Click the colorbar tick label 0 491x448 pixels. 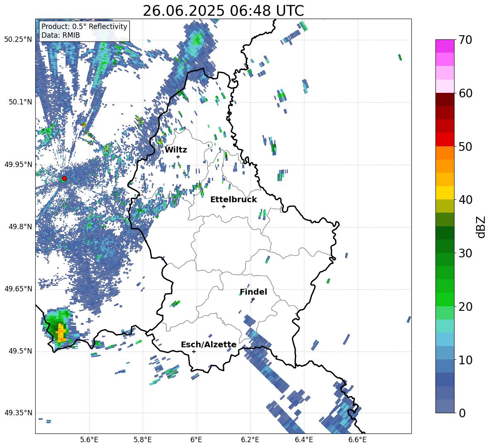pyautogui.click(x=462, y=413)
